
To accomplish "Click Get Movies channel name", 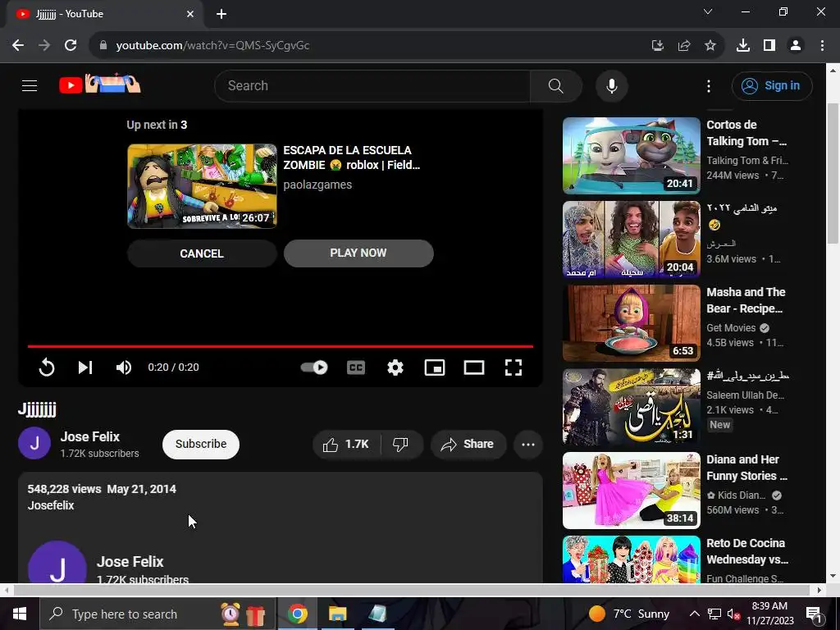I will pos(731,328).
